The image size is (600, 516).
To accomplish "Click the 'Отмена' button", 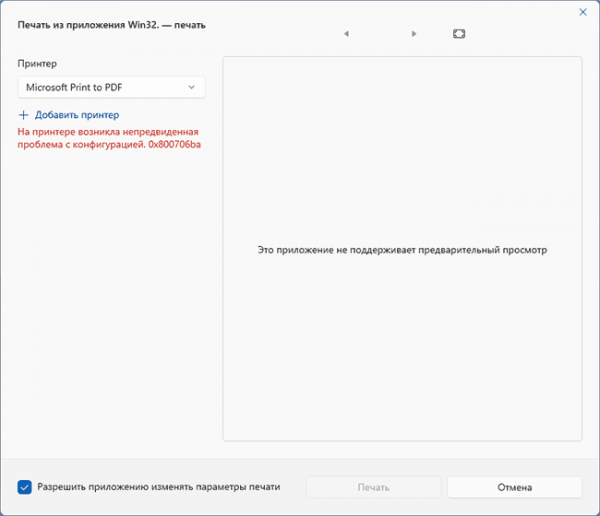I will [515, 487].
